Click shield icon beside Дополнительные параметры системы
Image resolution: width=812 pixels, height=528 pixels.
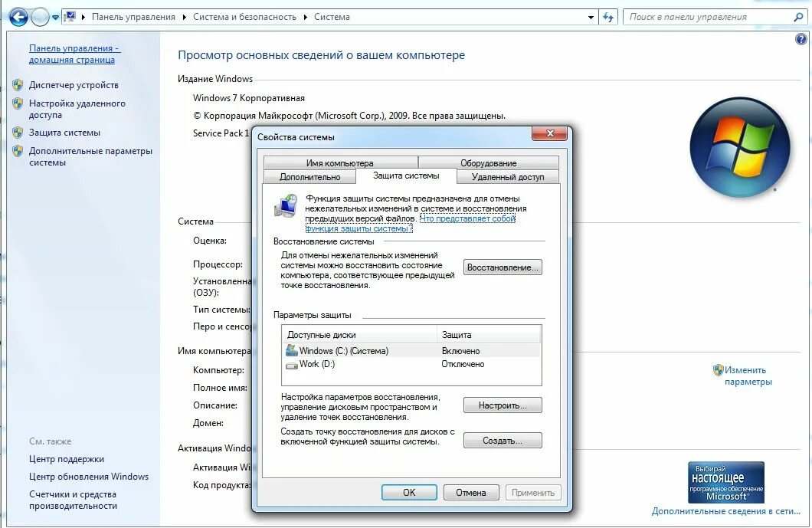coord(18,151)
